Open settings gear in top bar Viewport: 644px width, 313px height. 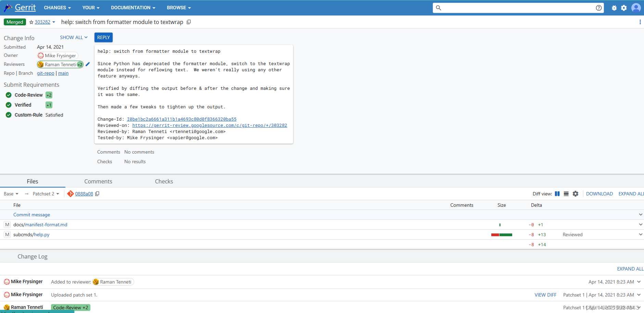(x=624, y=8)
